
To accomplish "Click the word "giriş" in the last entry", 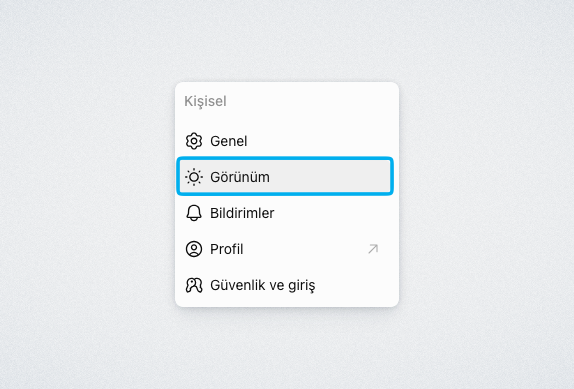I will coord(301,286).
